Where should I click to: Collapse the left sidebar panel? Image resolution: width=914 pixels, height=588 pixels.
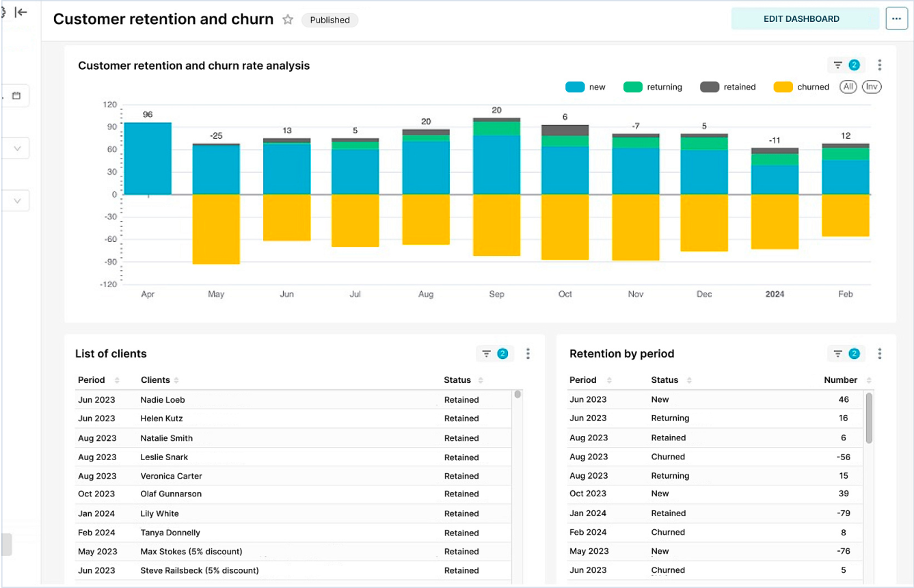click(x=21, y=12)
